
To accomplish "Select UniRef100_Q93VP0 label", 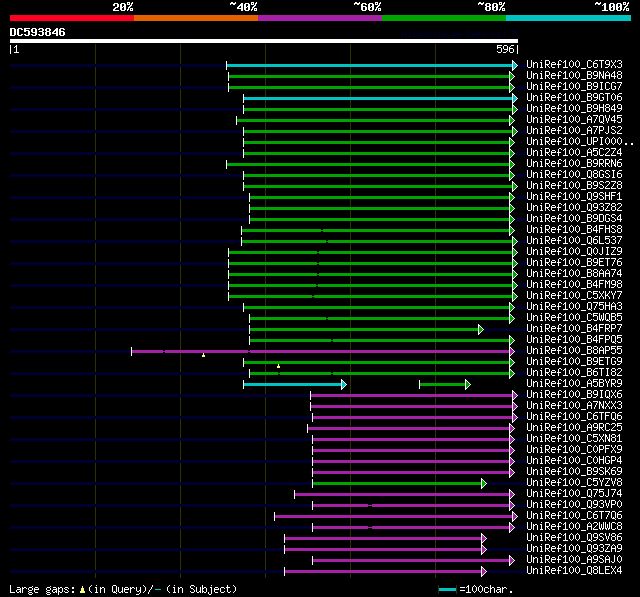I will point(574,505).
